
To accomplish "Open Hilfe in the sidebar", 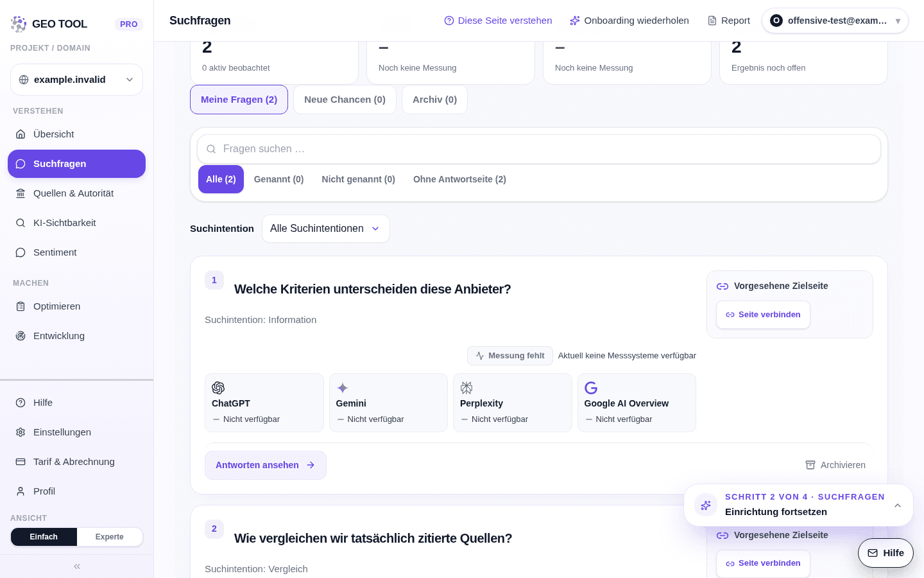I will (76, 403).
